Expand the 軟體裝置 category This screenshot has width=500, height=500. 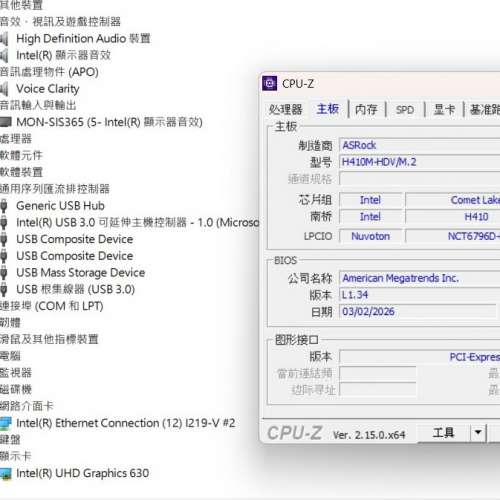[x=21, y=172]
